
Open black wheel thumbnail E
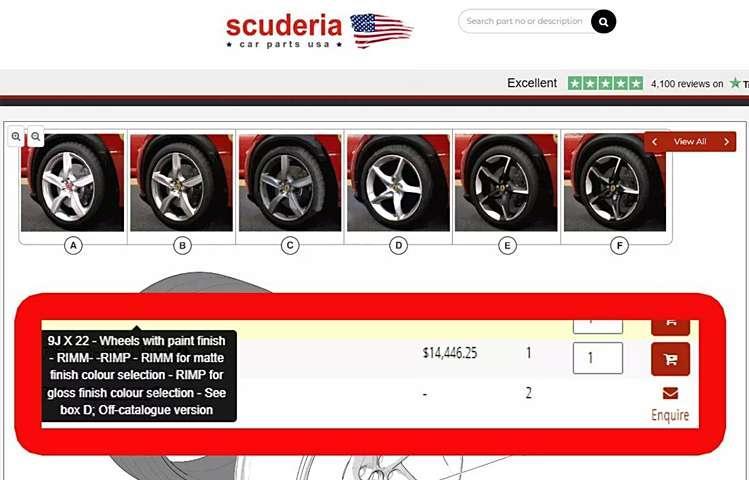click(506, 182)
